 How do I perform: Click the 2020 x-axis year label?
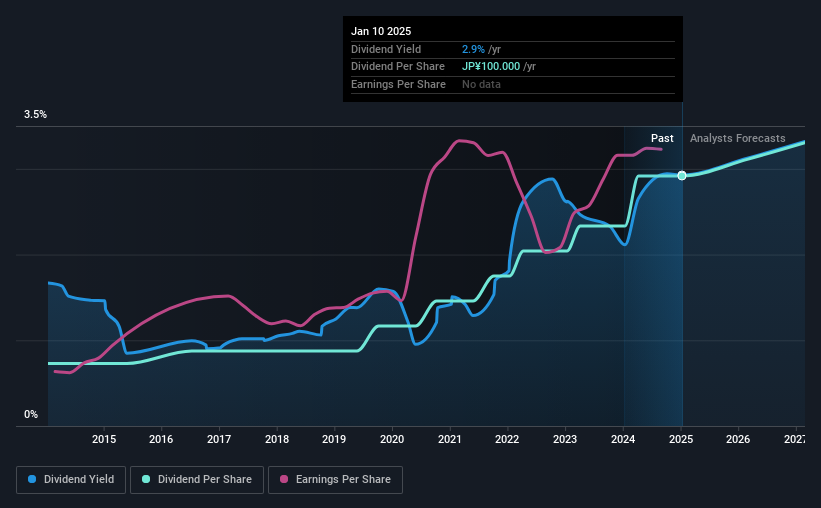[392, 439]
